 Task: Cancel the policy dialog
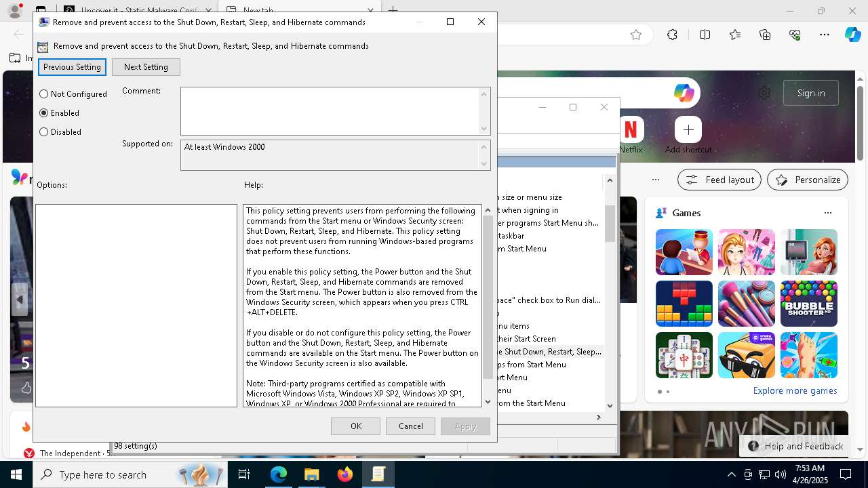click(x=410, y=426)
